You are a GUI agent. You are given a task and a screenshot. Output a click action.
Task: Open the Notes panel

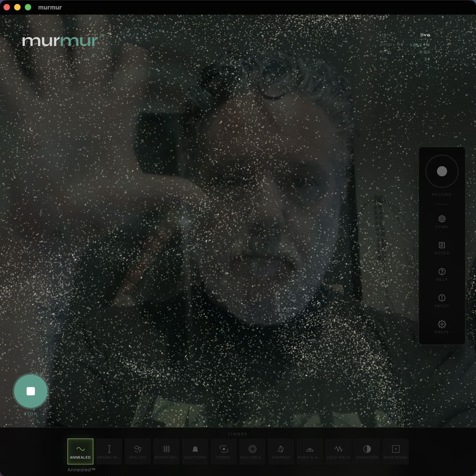[442, 248]
